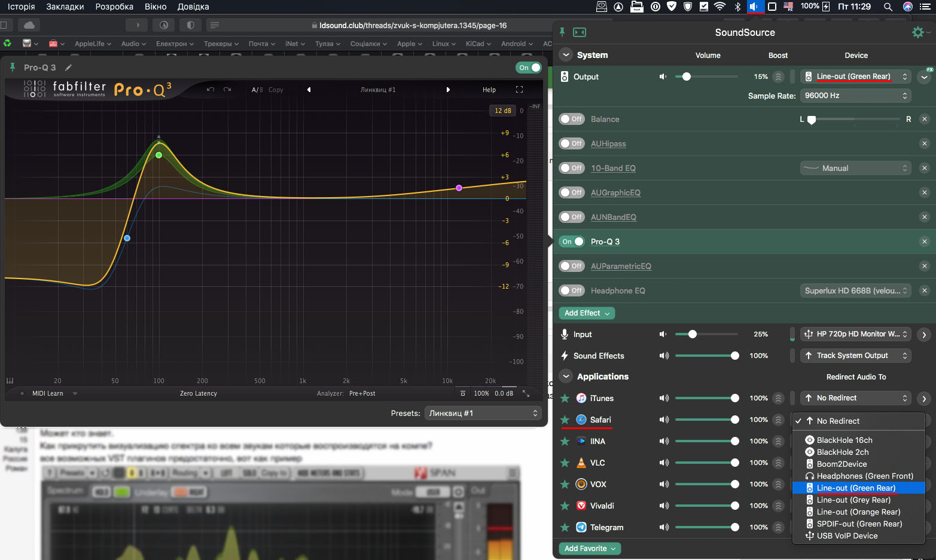Undo in Pro-Q 3 plugin

click(x=211, y=90)
